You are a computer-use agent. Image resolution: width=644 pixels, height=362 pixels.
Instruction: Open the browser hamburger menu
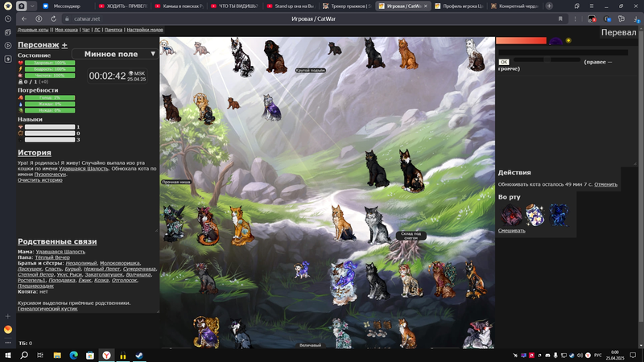pyautogui.click(x=592, y=6)
